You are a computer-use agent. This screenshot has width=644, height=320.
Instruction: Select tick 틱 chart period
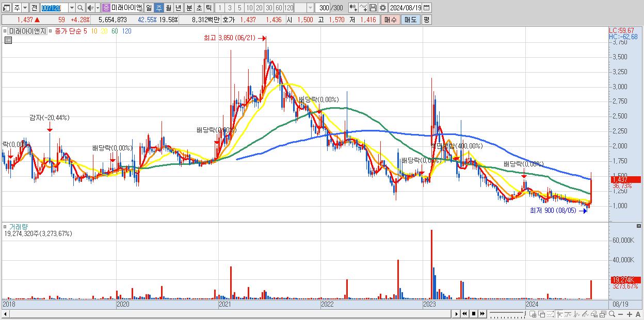coord(208,8)
